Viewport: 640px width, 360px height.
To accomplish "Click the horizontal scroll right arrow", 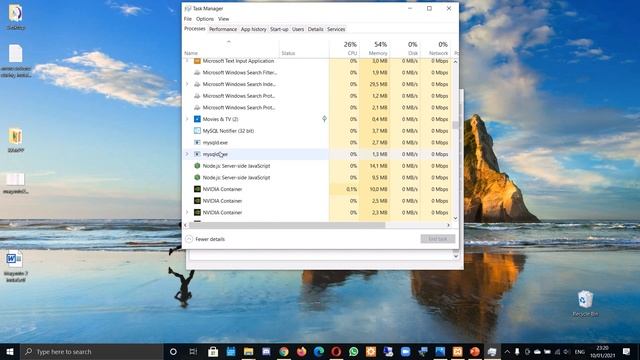I will click(x=449, y=225).
